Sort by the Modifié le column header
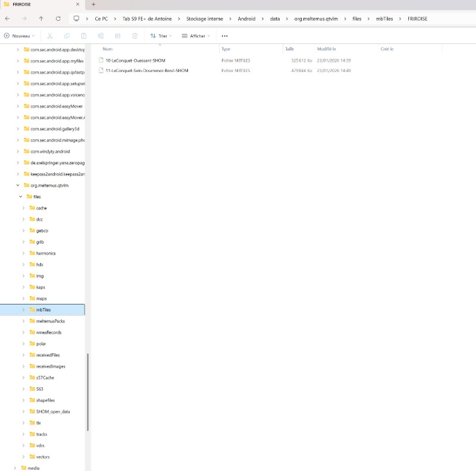 click(x=326, y=49)
